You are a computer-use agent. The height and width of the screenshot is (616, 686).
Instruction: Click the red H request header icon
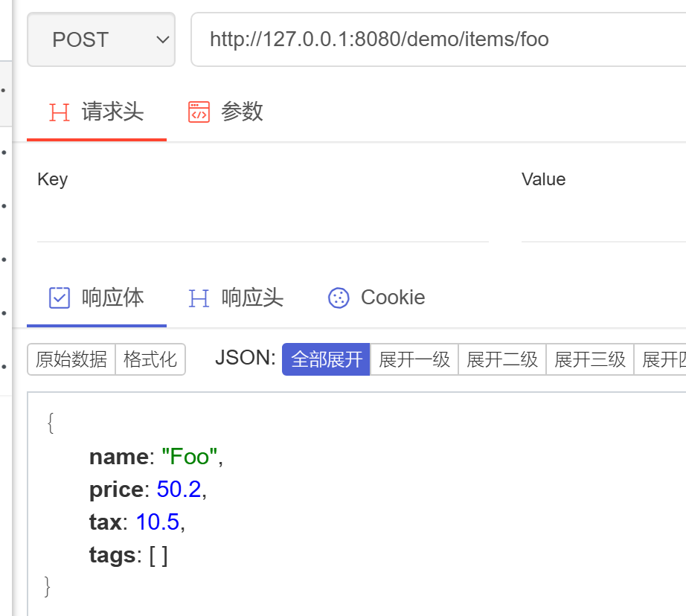point(60,112)
